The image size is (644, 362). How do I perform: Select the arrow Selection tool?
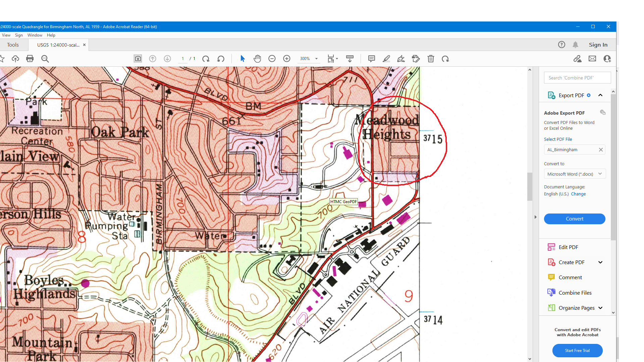(x=243, y=59)
